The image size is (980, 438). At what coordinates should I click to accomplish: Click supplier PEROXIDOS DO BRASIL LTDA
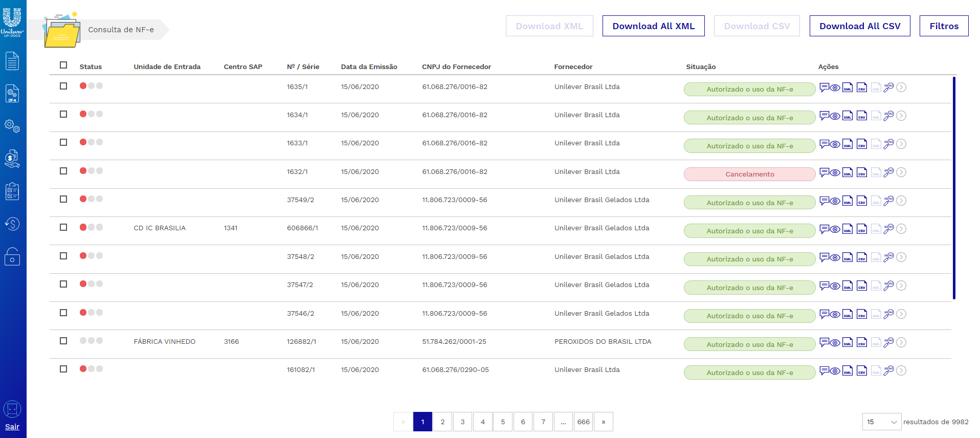(603, 341)
